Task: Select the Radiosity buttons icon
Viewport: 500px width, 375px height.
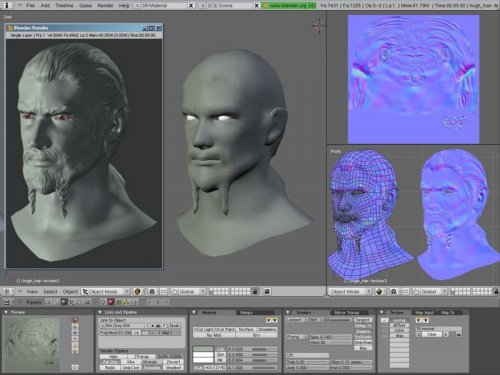Action: click(x=127, y=302)
